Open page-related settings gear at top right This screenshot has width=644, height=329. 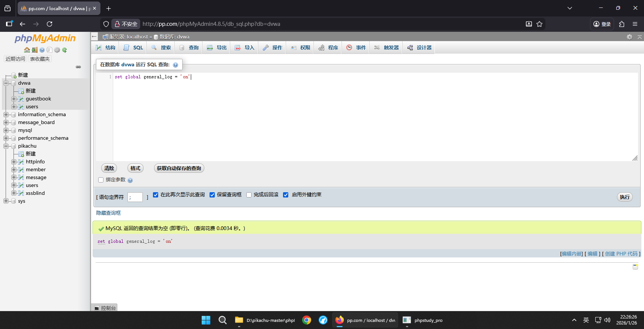629,37
